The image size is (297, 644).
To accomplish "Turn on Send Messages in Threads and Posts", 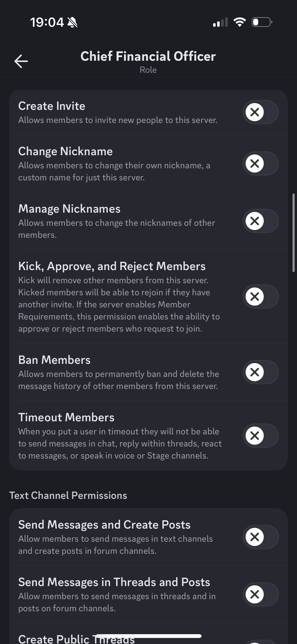I will [260, 594].
